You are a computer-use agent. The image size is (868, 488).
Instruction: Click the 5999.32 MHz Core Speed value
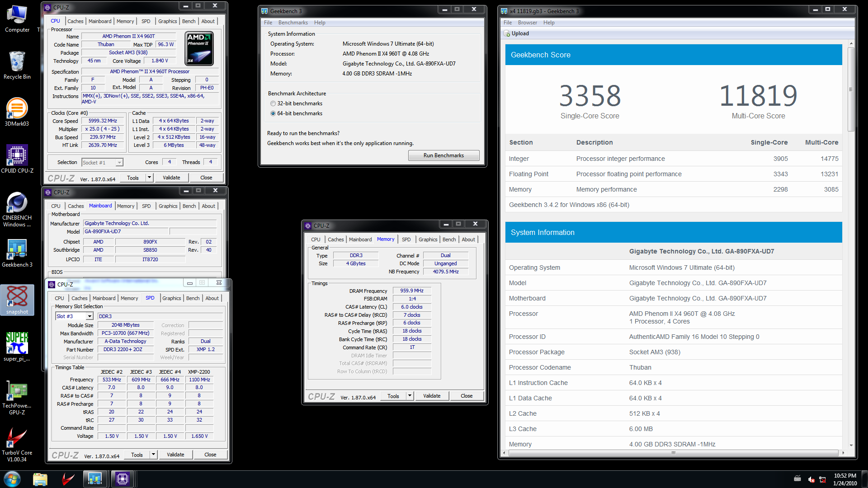coord(103,121)
